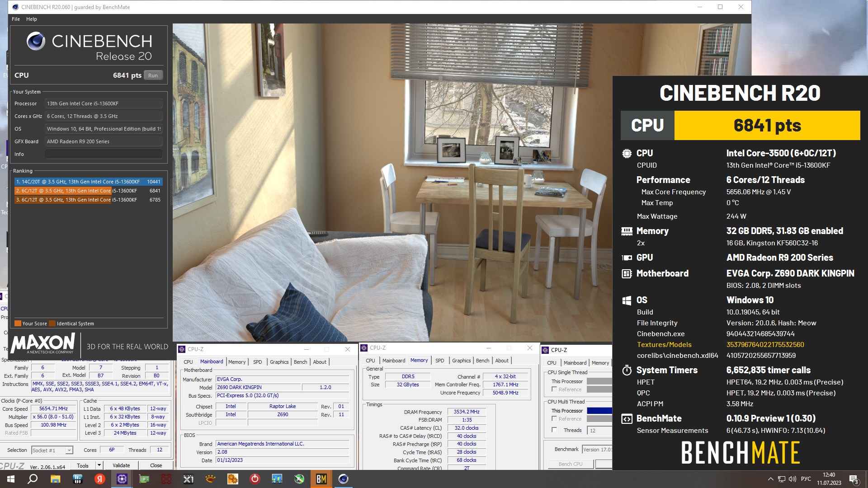Open monitor chart taskbar icon
Image resolution: width=868 pixels, height=488 pixels.
tap(277, 479)
